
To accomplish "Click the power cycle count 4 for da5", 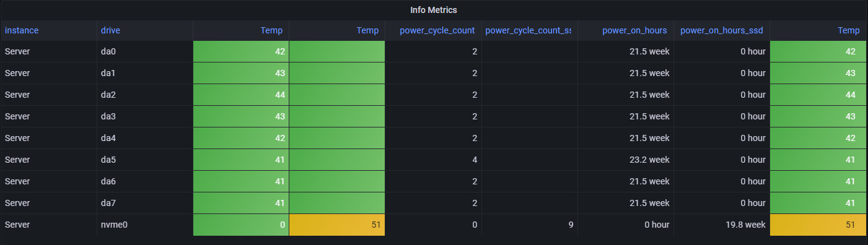I will tap(433, 160).
